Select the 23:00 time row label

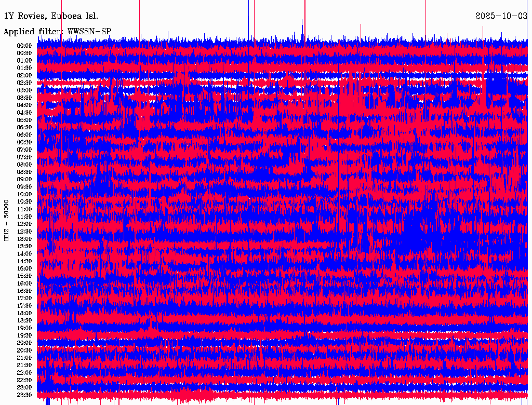[x=24, y=388]
